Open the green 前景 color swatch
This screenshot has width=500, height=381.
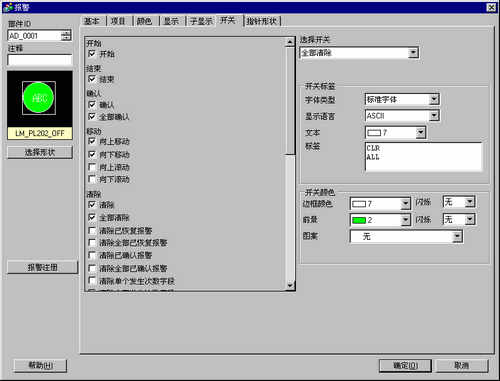pyautogui.click(x=380, y=220)
